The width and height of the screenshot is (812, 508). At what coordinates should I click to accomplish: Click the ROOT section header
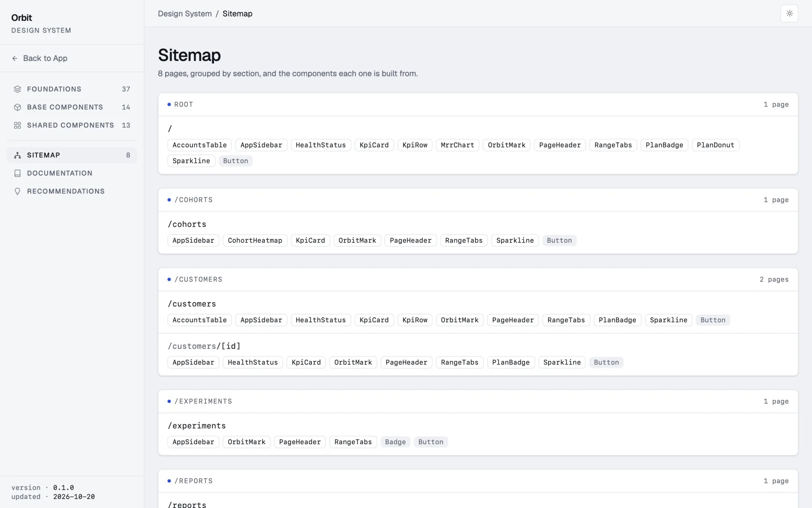478,104
